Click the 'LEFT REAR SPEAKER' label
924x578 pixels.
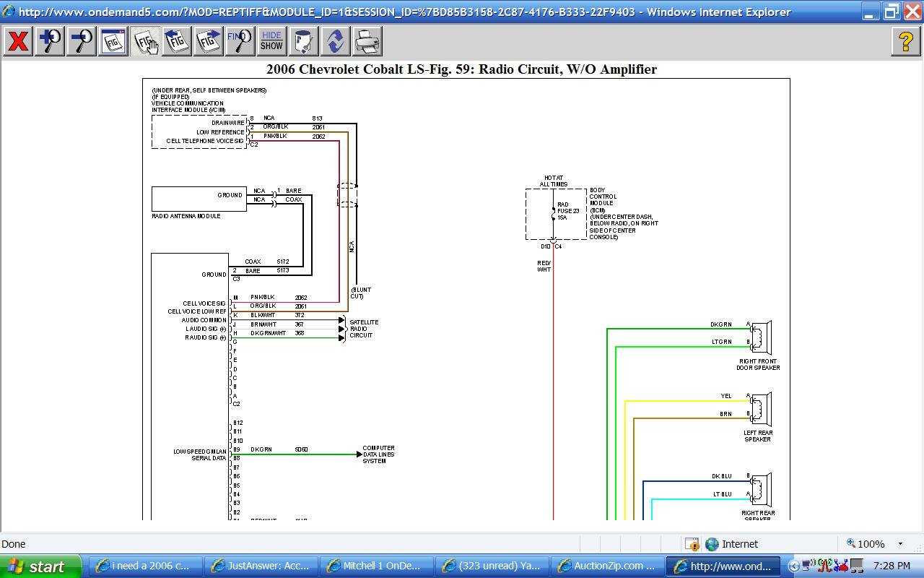pyautogui.click(x=758, y=436)
